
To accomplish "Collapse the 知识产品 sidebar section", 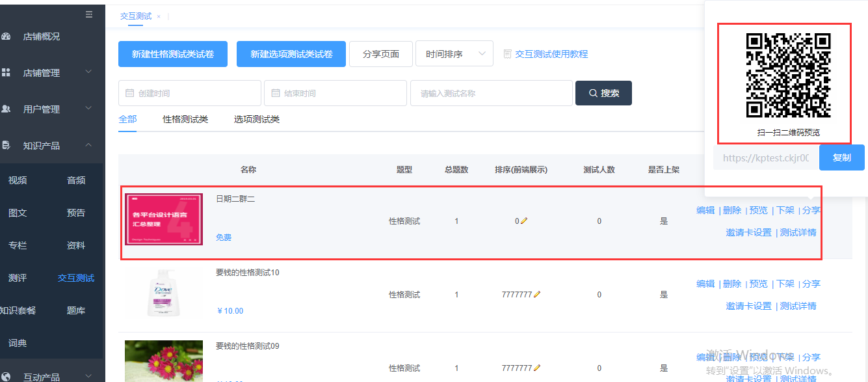I will click(88, 145).
